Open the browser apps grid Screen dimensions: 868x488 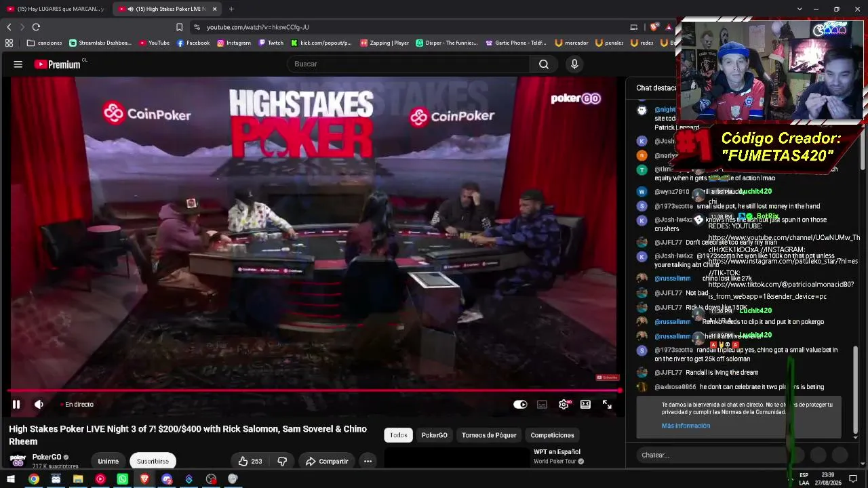(x=9, y=43)
